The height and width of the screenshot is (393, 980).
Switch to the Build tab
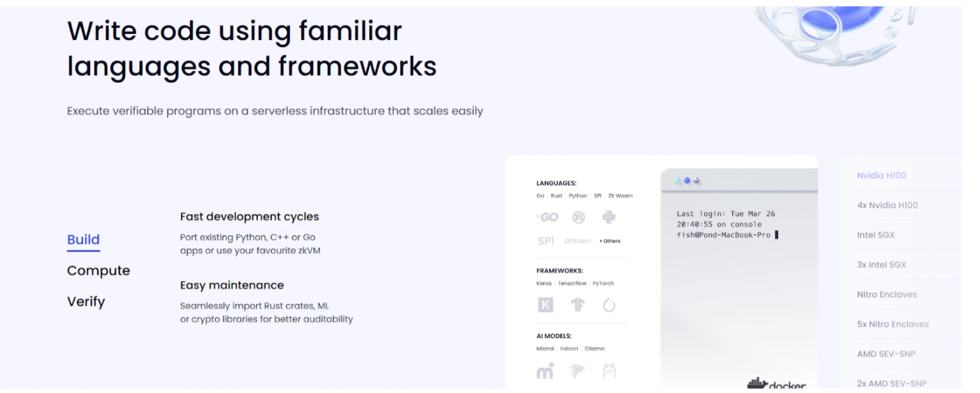(83, 240)
